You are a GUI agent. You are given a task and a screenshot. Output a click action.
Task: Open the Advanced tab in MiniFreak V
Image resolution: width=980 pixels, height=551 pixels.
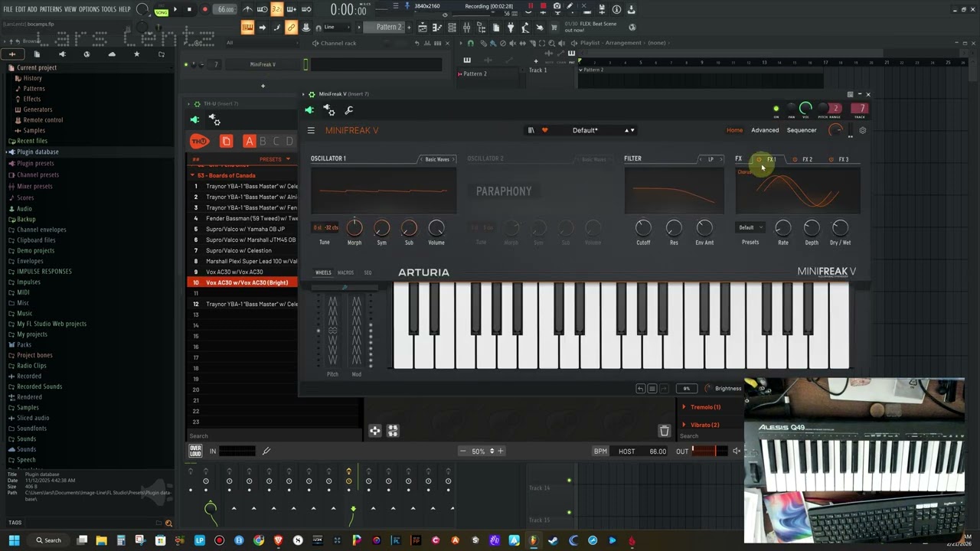(765, 130)
